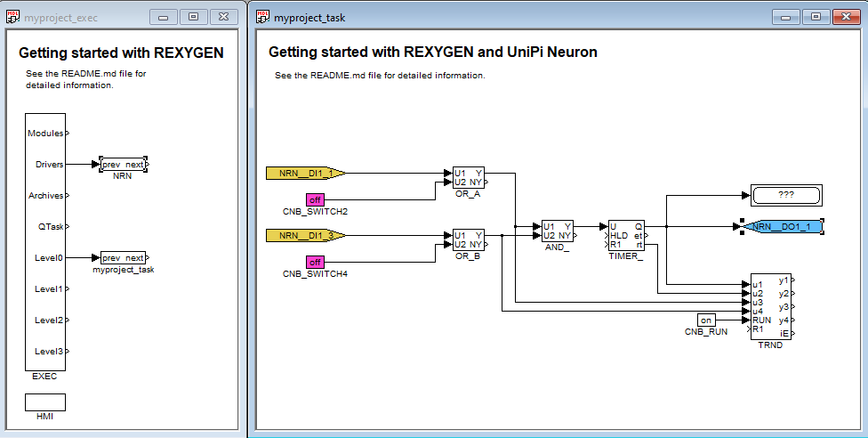Click the 'Getting started with REXYGEN and UniPi Neuron' title
The width and height of the screenshot is (868, 438).
point(433,53)
